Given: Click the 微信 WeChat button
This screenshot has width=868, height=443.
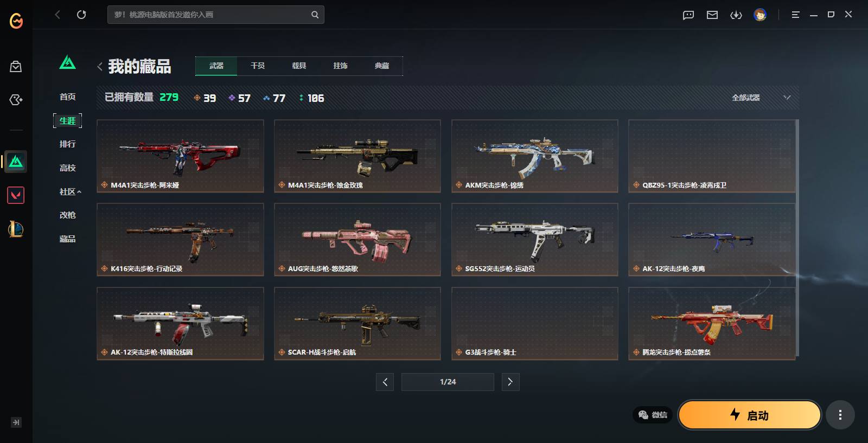Looking at the screenshot, I should coord(653,415).
